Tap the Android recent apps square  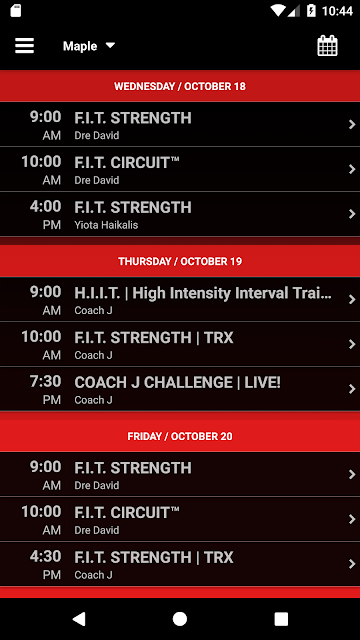tap(281, 619)
